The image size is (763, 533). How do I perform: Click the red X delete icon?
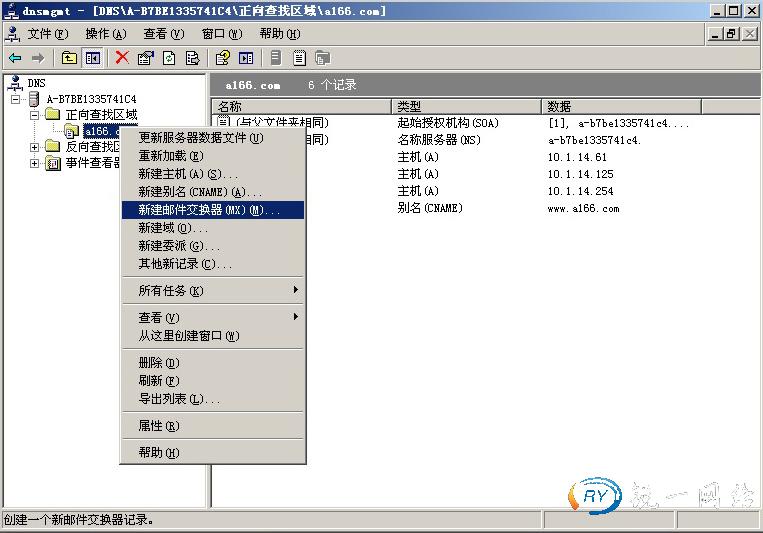(122, 58)
